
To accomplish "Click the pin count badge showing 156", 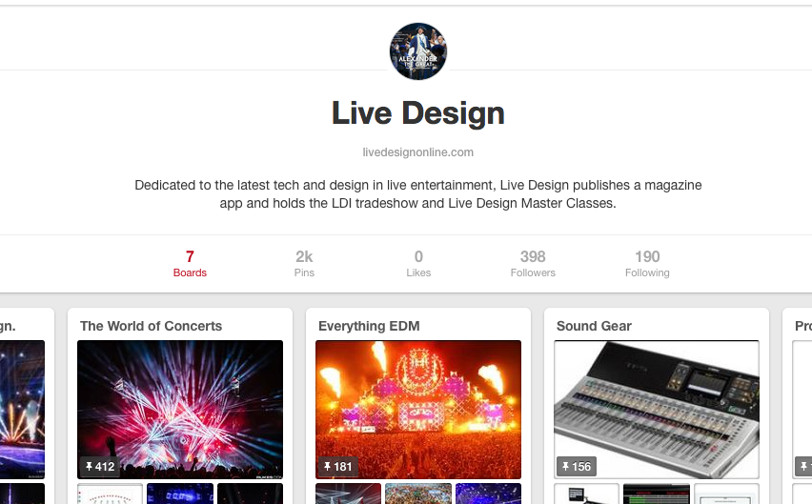I will [x=577, y=466].
